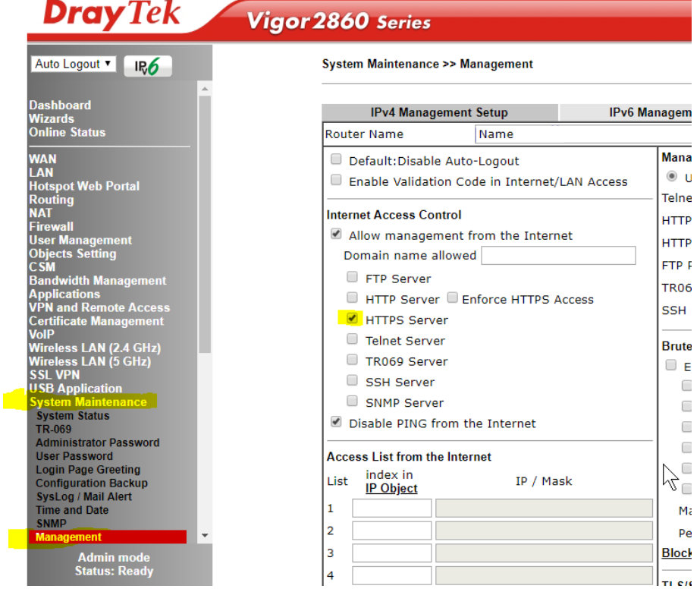Open Certificate Management menu

(x=96, y=321)
